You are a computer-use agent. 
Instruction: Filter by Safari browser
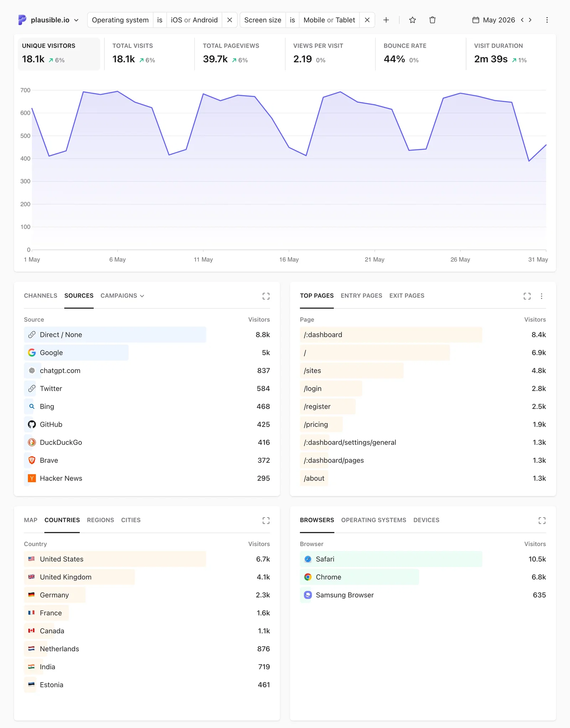point(423,559)
